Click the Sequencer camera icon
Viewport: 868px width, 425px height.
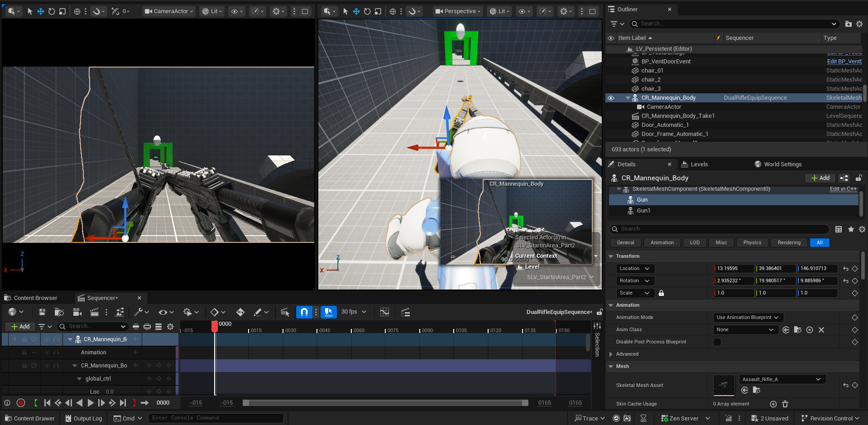point(77,312)
